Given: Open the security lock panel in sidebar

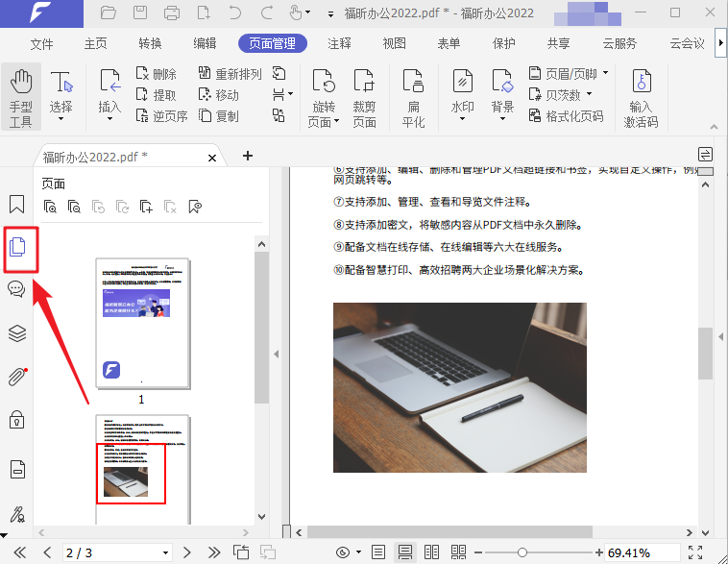Looking at the screenshot, I should [16, 420].
